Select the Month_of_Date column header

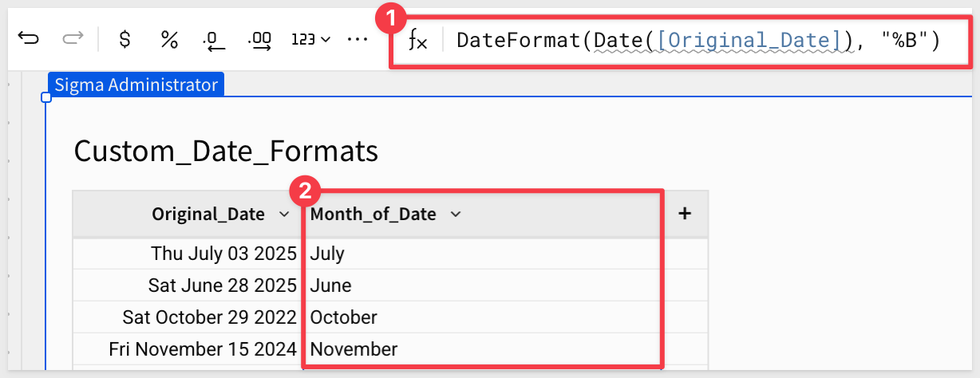tap(373, 214)
